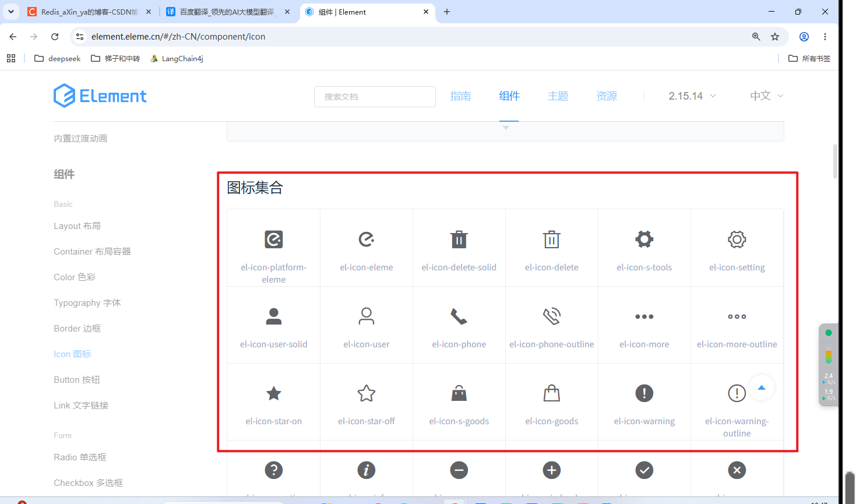This screenshot has height=504, width=856.
Task: Click the el-icon-eleme icon
Action: coord(367,239)
